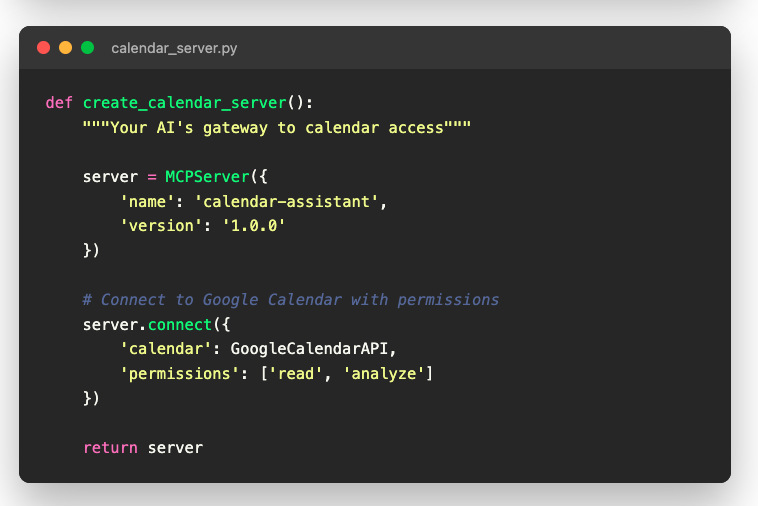
Task: Click the 'name' dictionary key
Action: click(x=147, y=202)
